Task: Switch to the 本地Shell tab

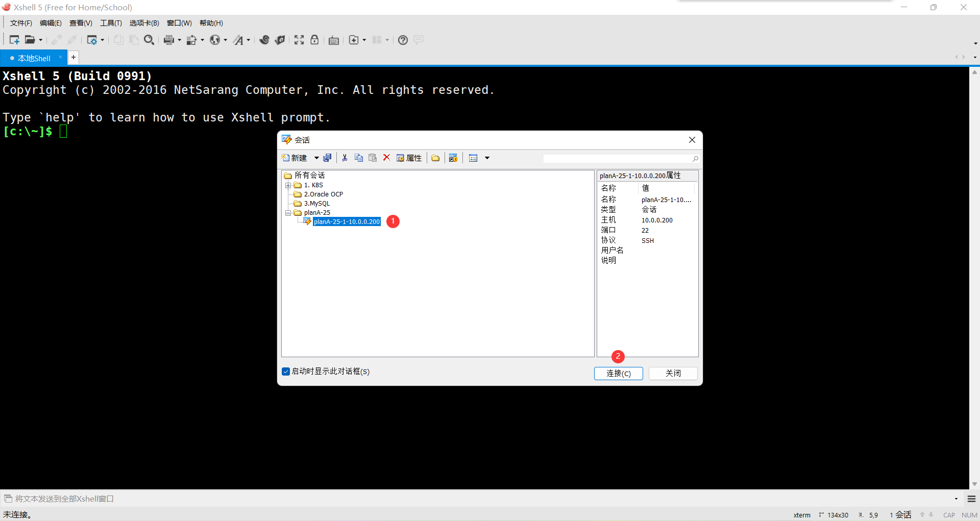Action: (34, 58)
